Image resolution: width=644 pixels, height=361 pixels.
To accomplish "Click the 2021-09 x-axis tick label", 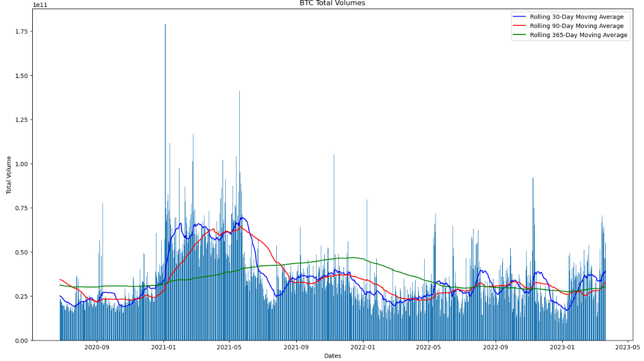I will [296, 347].
